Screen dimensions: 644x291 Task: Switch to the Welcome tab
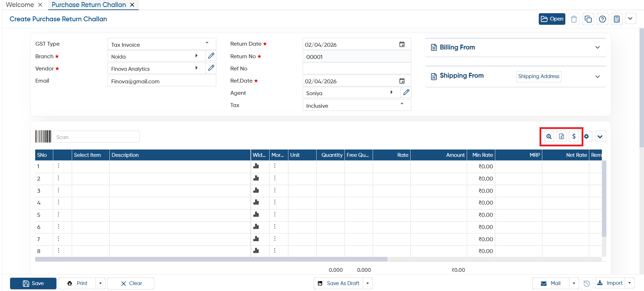pyautogui.click(x=20, y=5)
